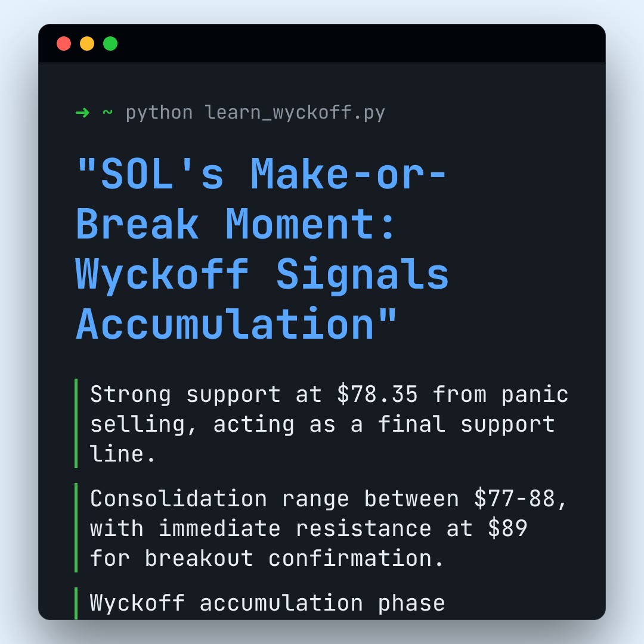Click the green prompt arrow

point(82,112)
